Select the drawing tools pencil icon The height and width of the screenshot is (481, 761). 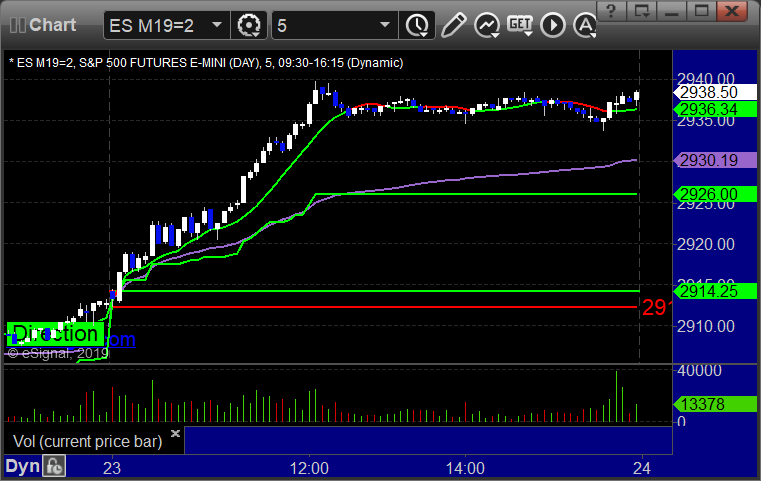[x=453, y=25]
